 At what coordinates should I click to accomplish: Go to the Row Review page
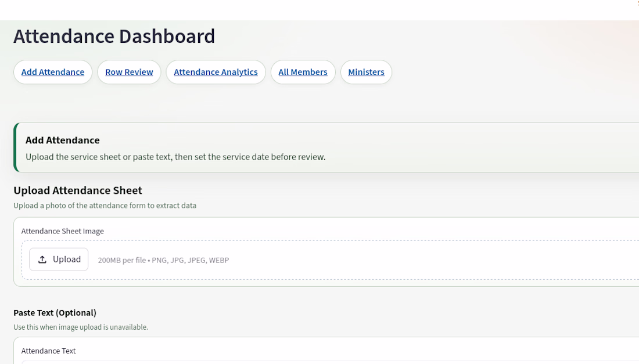(x=129, y=72)
